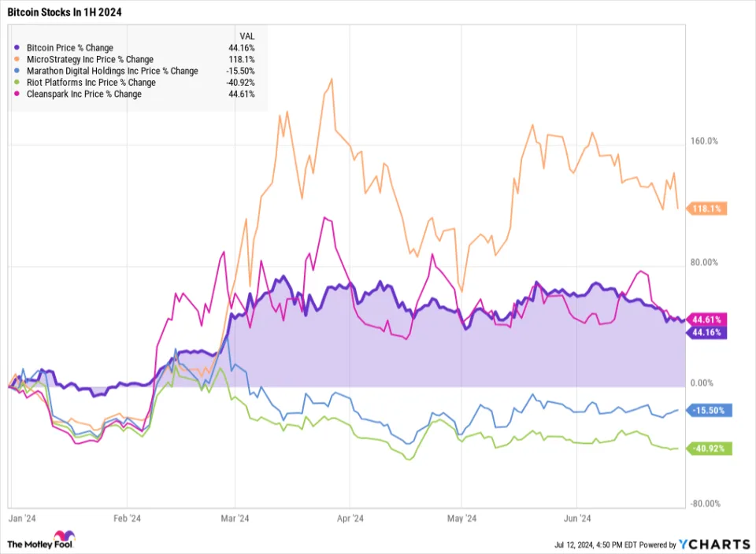The image size is (756, 554).
Task: Click the purple Bitcoin legend dot
Action: click(17, 48)
